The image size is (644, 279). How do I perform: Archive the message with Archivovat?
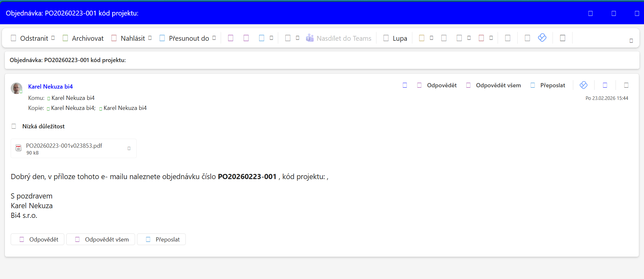point(83,38)
